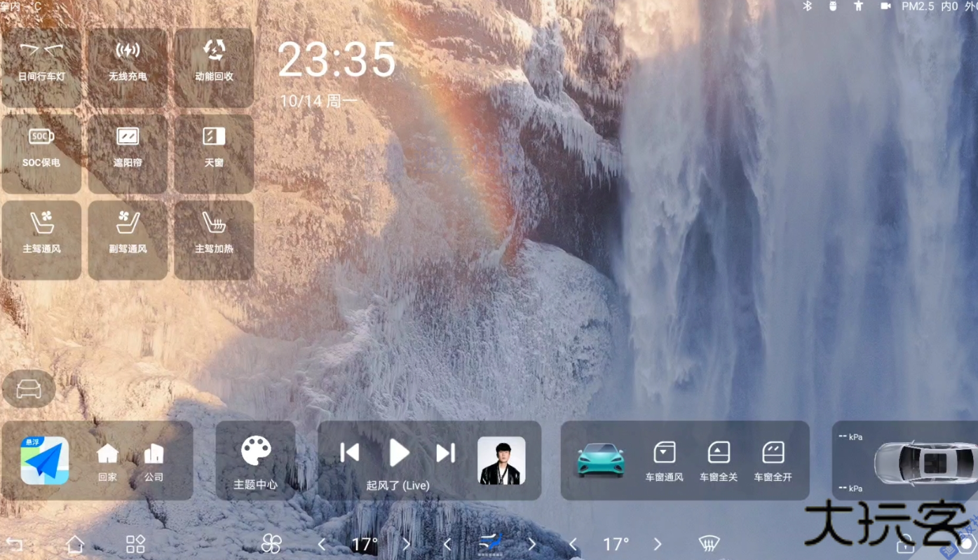Tap the 回家 (go home) shortcut
The height and width of the screenshot is (560, 978).
pyautogui.click(x=107, y=460)
